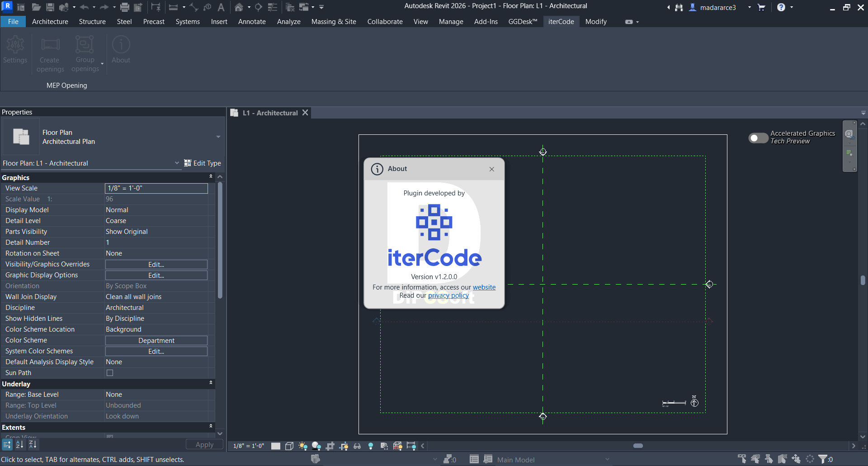Open the Architecture ribbon tab

50,22
